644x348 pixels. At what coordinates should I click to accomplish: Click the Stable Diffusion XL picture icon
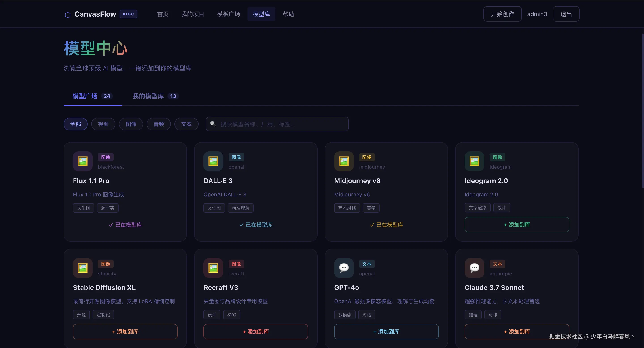83,268
